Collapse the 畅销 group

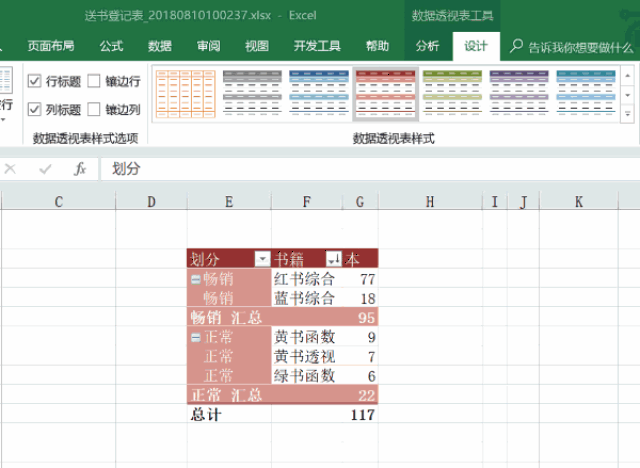coord(196,279)
